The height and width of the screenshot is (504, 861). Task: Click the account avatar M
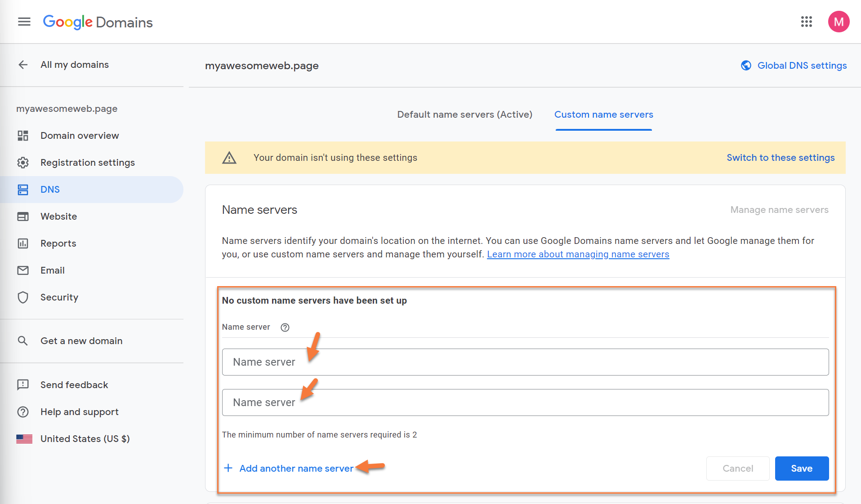[x=839, y=22]
